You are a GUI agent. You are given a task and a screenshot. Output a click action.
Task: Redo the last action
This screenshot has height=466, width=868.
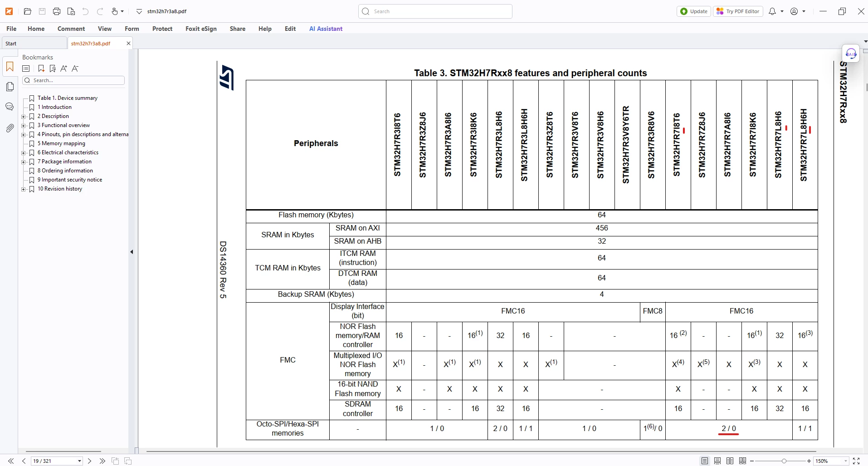[x=100, y=11]
